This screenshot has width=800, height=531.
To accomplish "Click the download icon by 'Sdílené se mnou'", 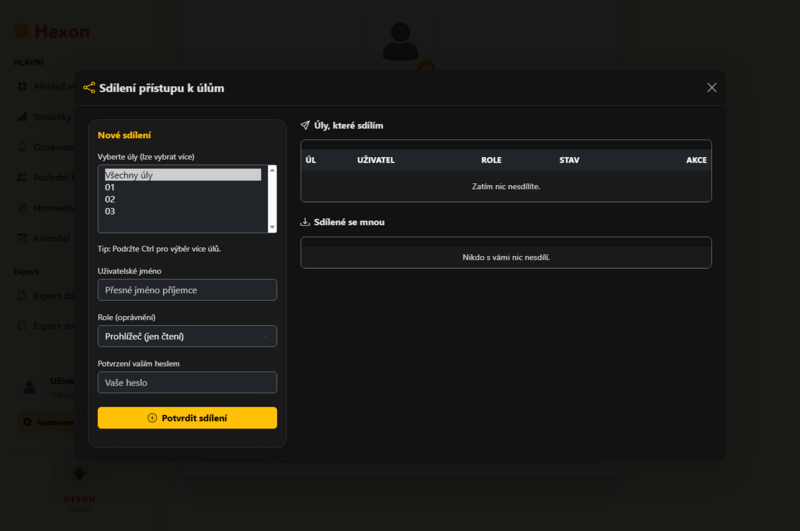I will [305, 222].
